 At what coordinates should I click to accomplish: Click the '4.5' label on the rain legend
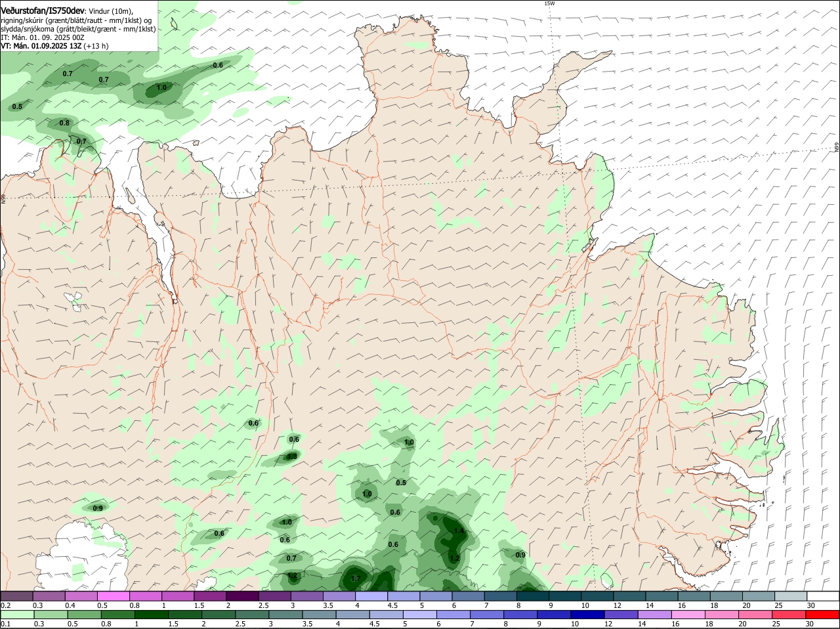point(375,624)
